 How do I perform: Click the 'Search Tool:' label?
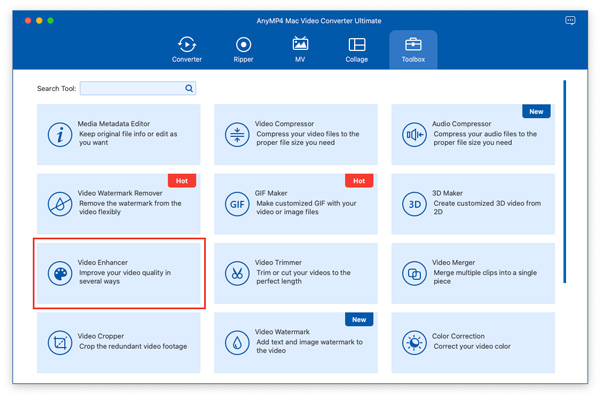tap(56, 88)
